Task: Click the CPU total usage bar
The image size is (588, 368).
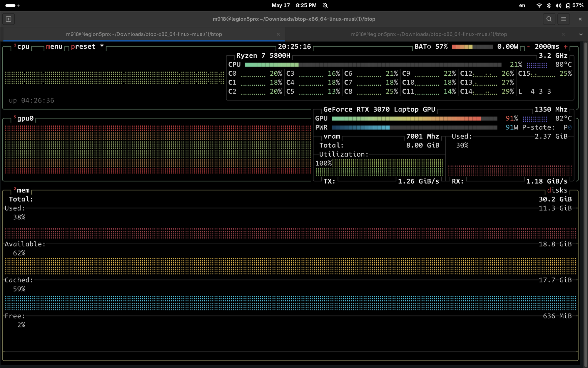Action: [373, 64]
